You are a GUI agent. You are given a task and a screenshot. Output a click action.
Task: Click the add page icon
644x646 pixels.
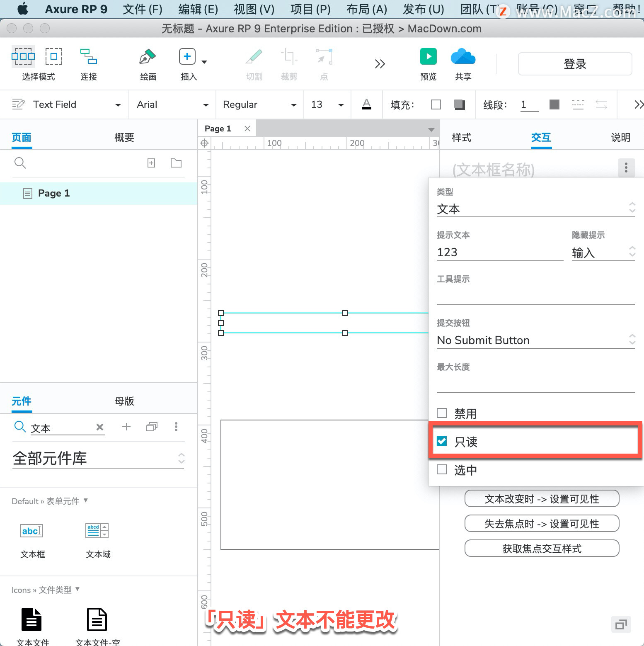pyautogui.click(x=151, y=163)
